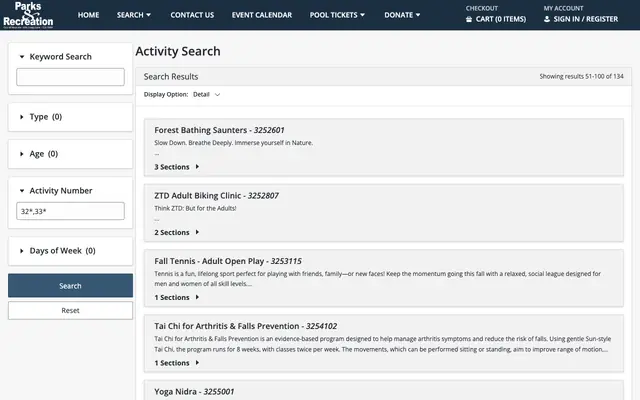
Task: Click the cart icon in Checkout
Action: (469, 19)
